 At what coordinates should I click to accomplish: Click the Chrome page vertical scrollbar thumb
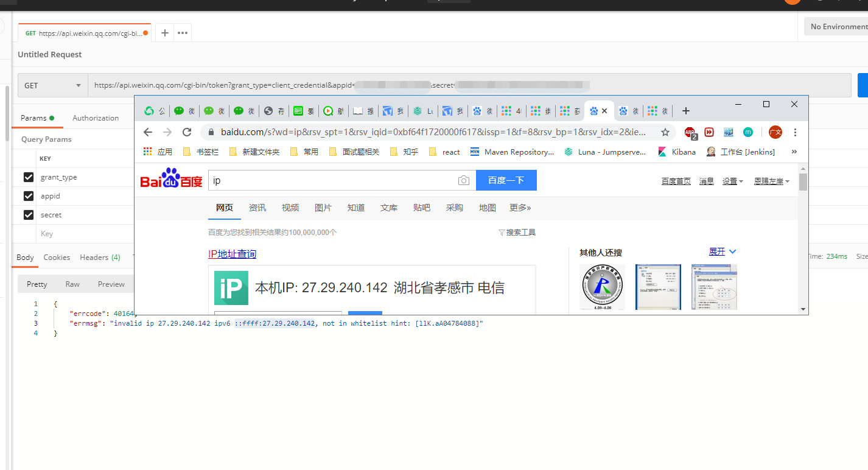pos(803,181)
